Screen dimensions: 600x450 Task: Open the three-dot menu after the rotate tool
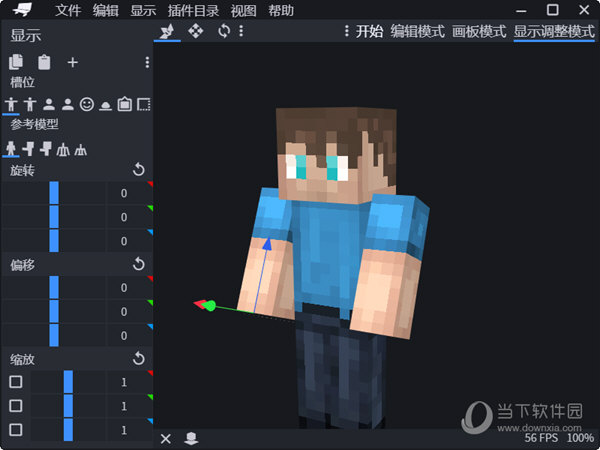point(241,31)
